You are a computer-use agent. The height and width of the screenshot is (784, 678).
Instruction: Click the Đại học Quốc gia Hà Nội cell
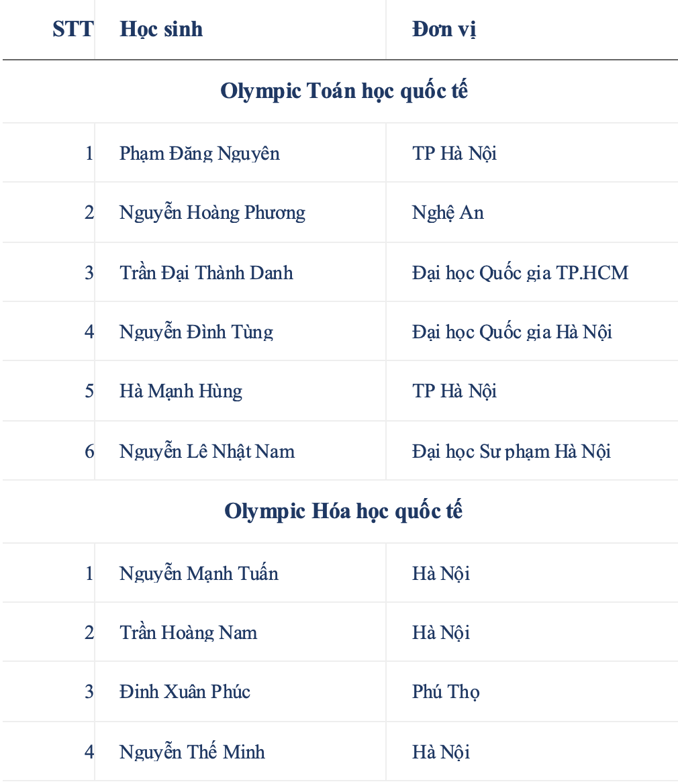(512, 332)
